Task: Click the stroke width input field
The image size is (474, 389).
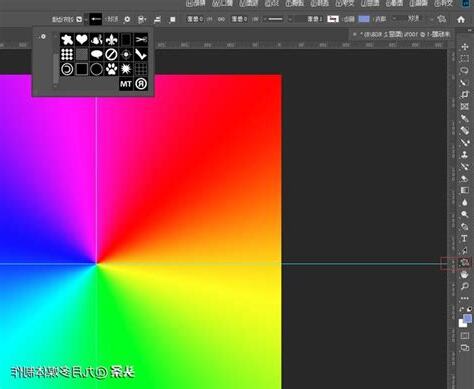Action: click(309, 19)
